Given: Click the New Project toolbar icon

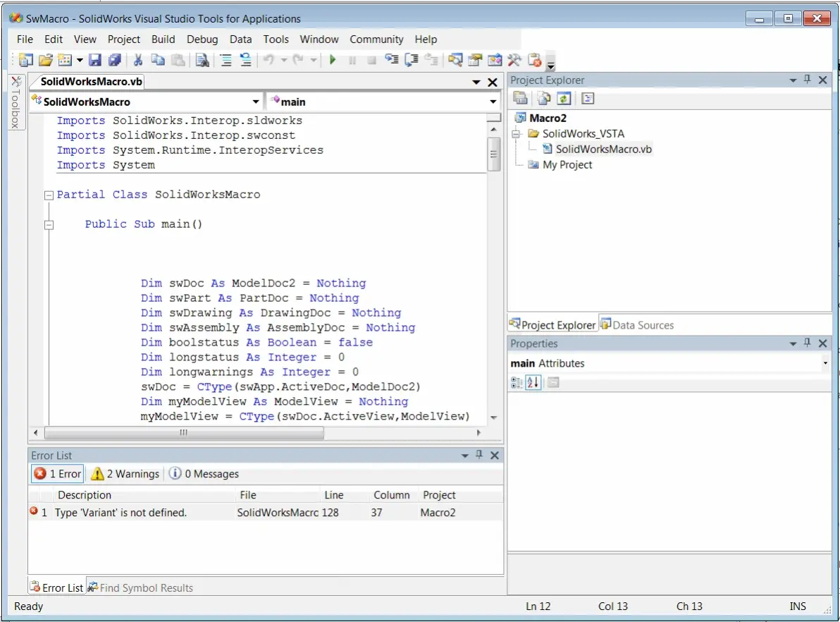Looking at the screenshot, I should click(x=25, y=60).
